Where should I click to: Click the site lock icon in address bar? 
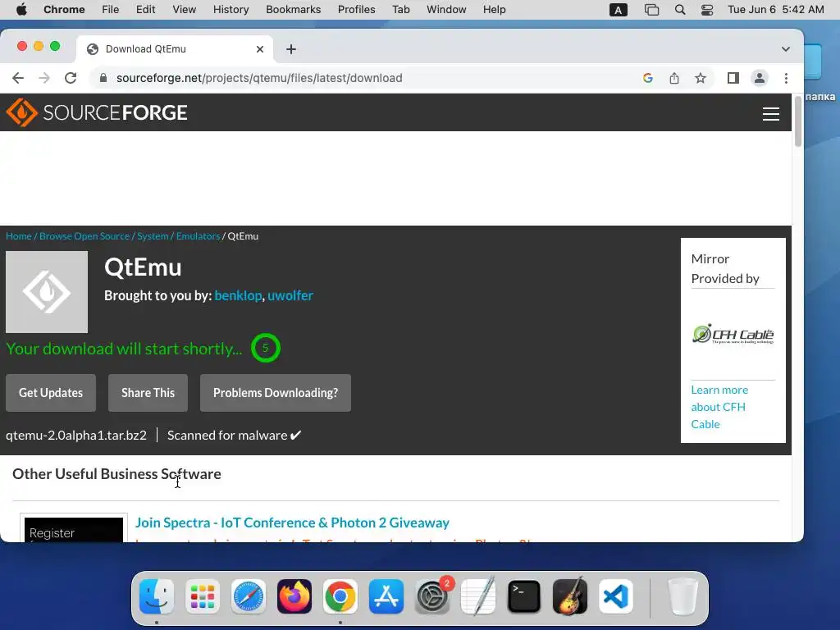coord(103,78)
